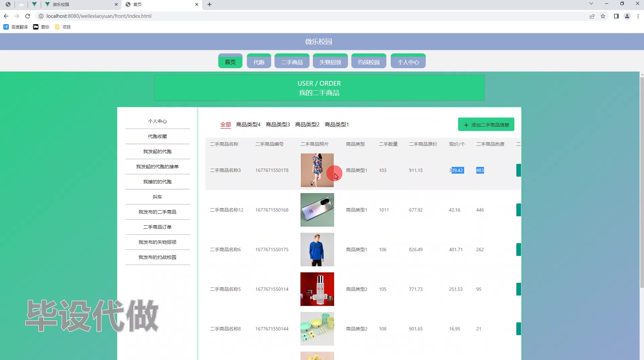
Task: Click the 现价/个 column header
Action: click(457, 144)
